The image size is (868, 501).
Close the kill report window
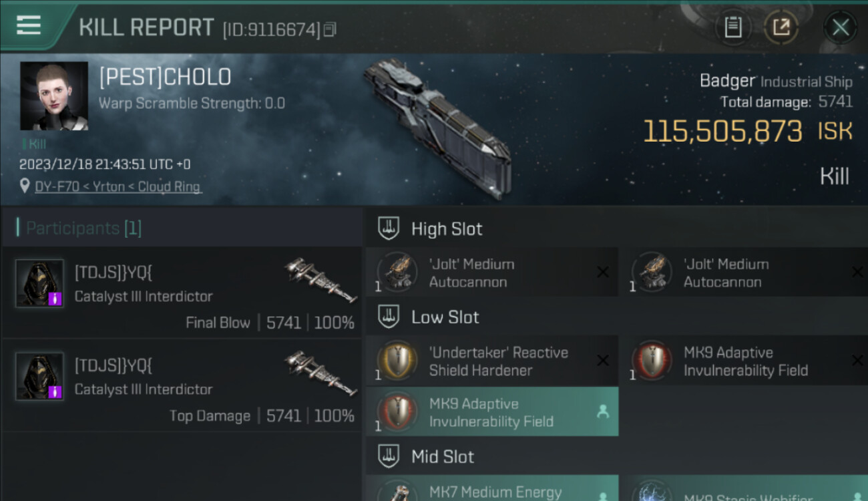click(x=840, y=27)
